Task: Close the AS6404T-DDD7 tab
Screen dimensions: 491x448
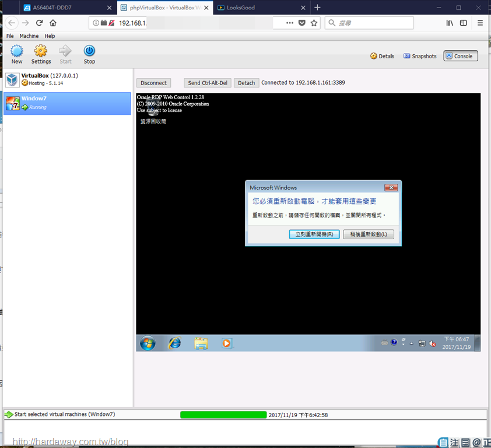Action: 109,8
